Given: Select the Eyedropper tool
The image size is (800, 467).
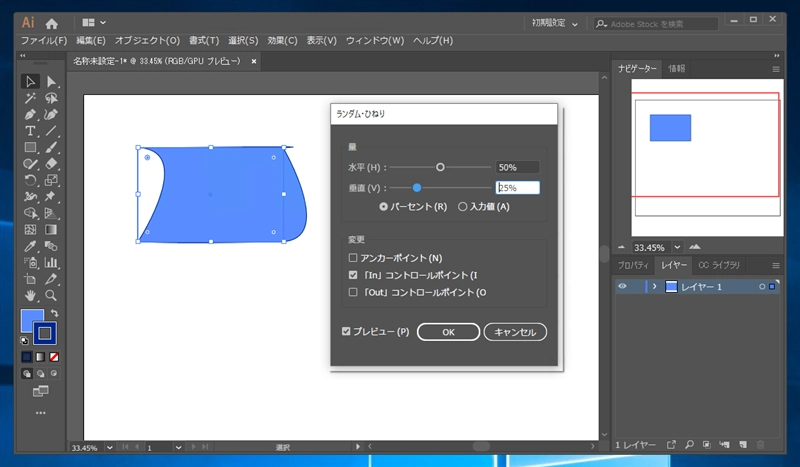Looking at the screenshot, I should [30, 246].
